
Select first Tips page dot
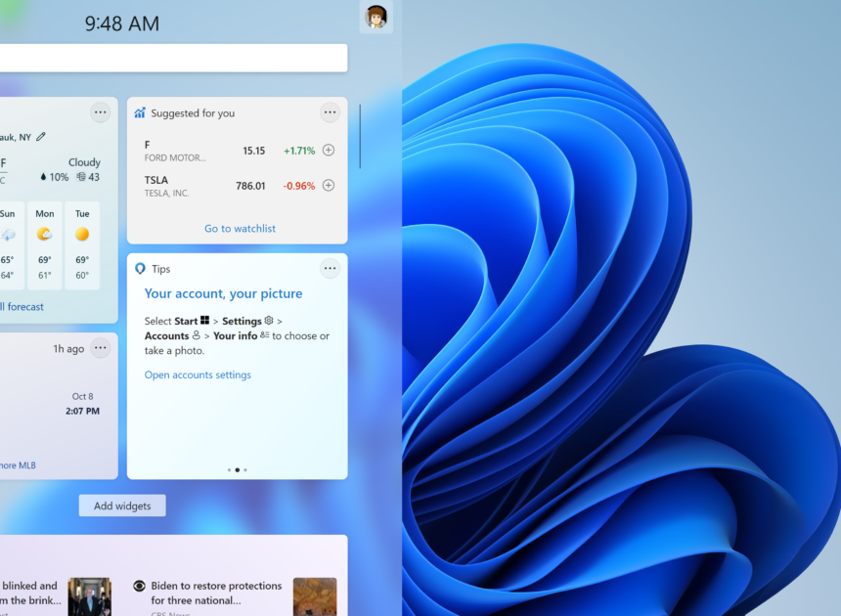[x=229, y=470]
